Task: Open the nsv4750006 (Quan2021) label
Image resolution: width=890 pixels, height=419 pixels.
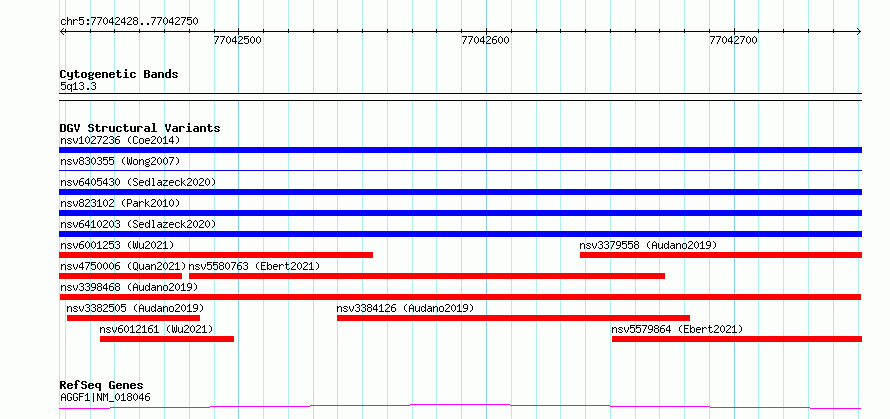Action: click(x=123, y=266)
